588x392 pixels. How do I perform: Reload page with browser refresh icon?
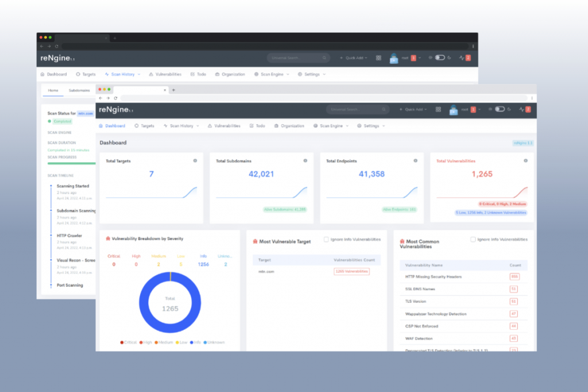point(115,98)
